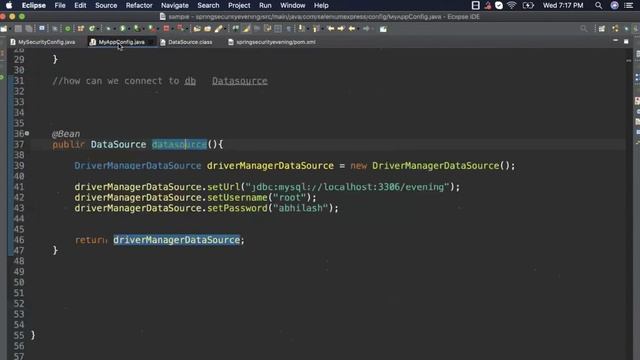The image size is (640, 360).
Task: Open the Apple menu
Action: [9, 5]
